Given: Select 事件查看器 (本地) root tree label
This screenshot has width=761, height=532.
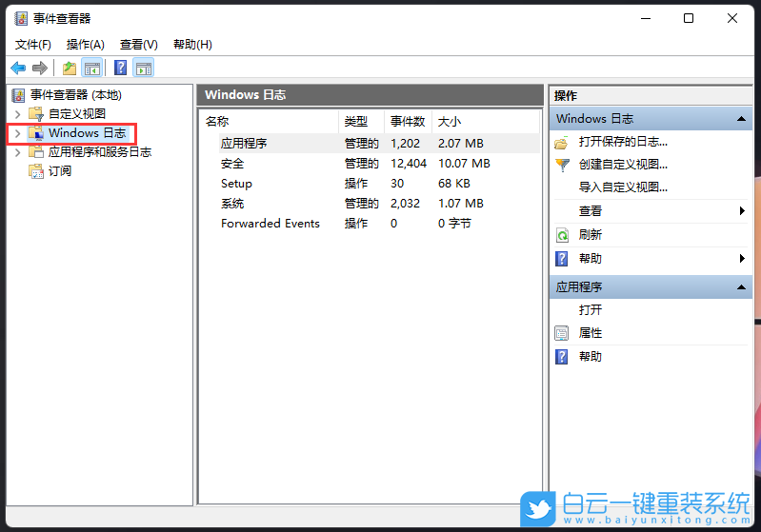Looking at the screenshot, I should pos(75,95).
